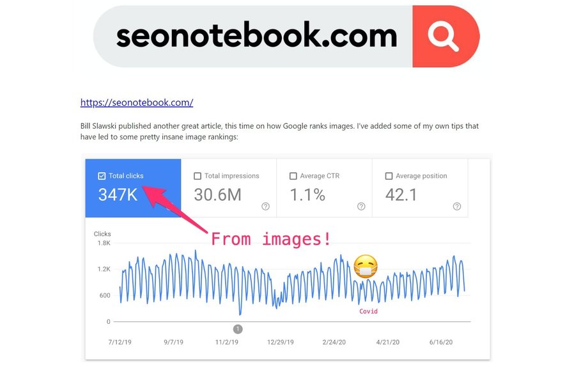Select the Total clicks 347K card

[133, 188]
